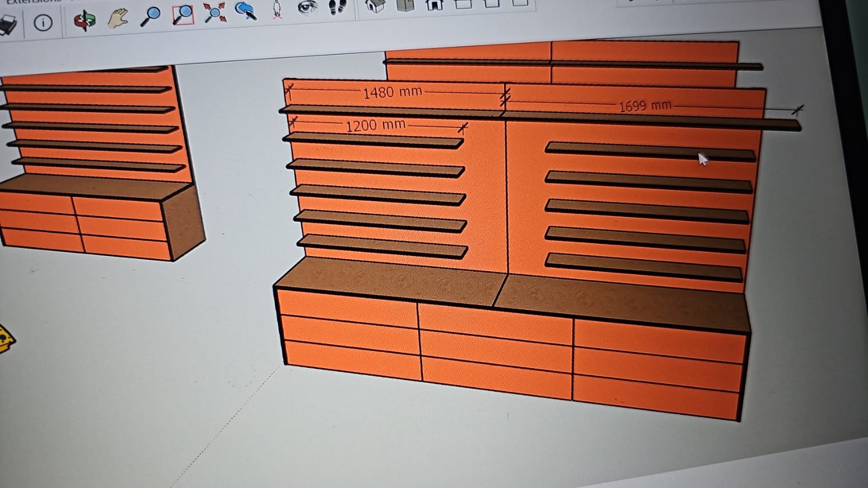Image resolution: width=868 pixels, height=488 pixels.
Task: Select the Look Around eye tool
Action: click(308, 8)
